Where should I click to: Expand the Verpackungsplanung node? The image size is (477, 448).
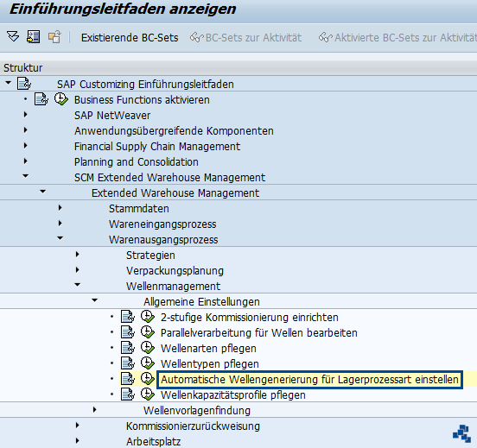pyautogui.click(x=78, y=270)
